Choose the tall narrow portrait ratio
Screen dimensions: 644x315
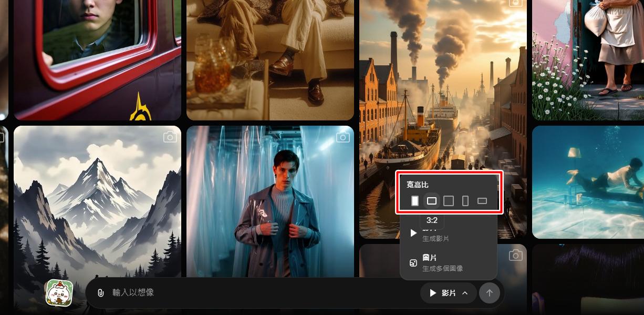(x=465, y=200)
